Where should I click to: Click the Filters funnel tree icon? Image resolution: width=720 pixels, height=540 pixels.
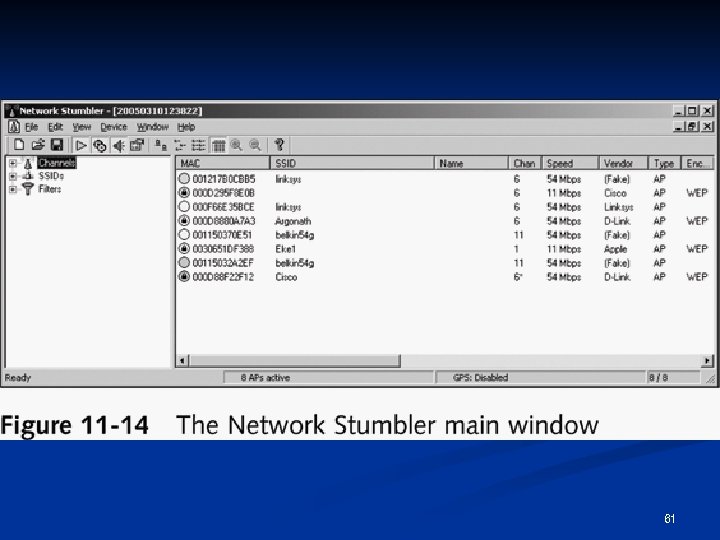click(28, 189)
